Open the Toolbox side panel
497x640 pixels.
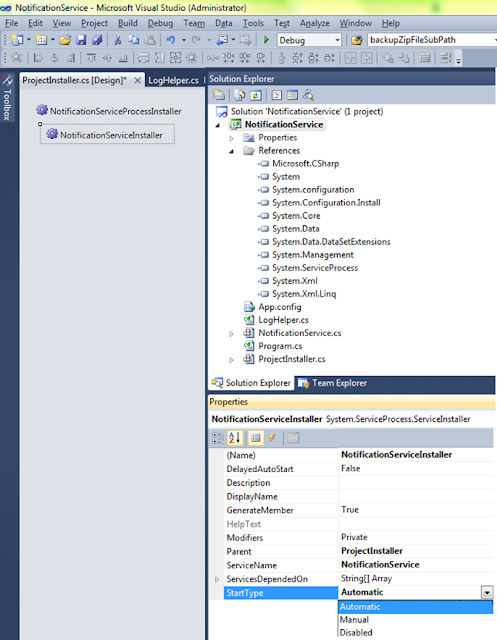tap(7, 98)
